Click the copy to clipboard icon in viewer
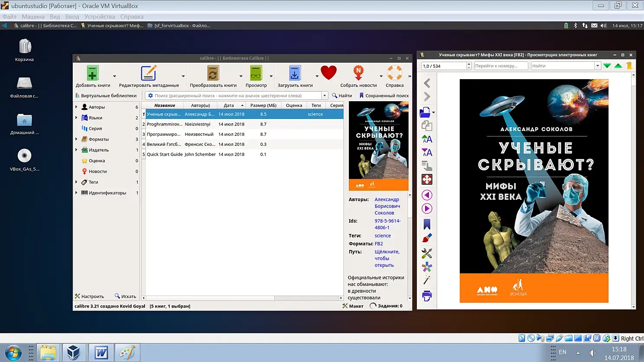 click(427, 125)
